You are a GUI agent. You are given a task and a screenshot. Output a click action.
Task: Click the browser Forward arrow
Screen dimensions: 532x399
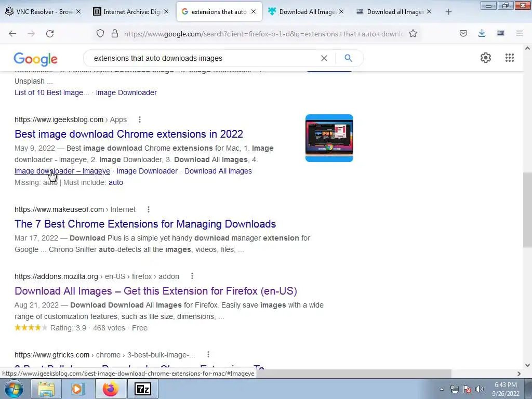tap(31, 33)
